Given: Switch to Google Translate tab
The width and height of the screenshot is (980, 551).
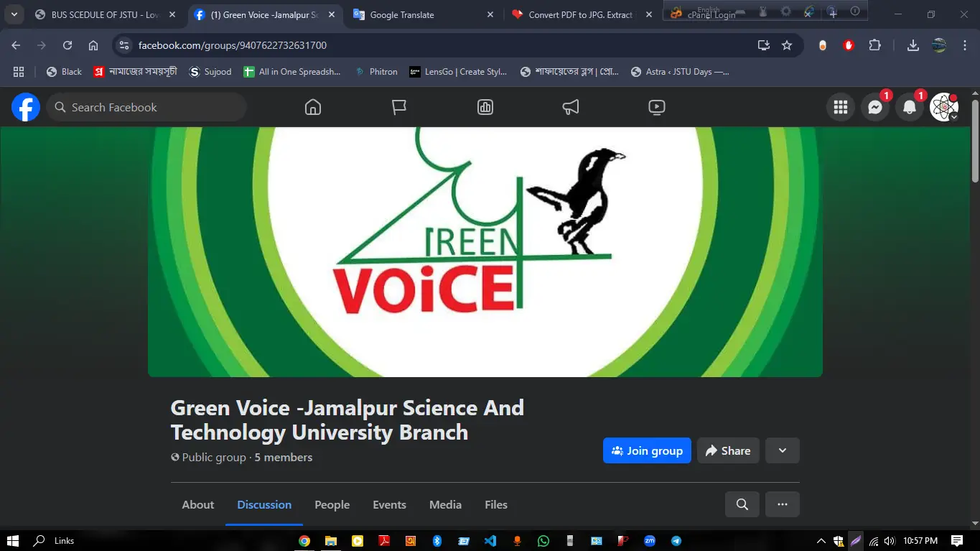Looking at the screenshot, I should point(424,14).
